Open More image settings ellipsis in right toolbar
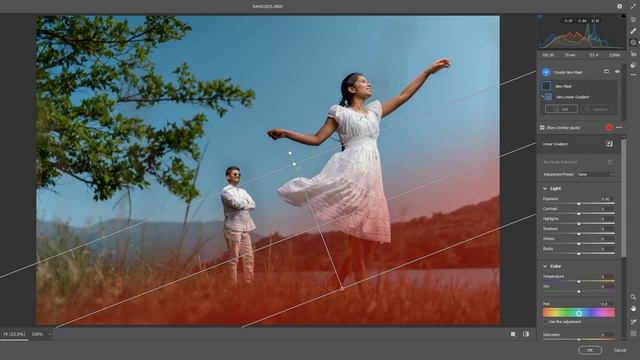640x360 pixels. pos(633,75)
